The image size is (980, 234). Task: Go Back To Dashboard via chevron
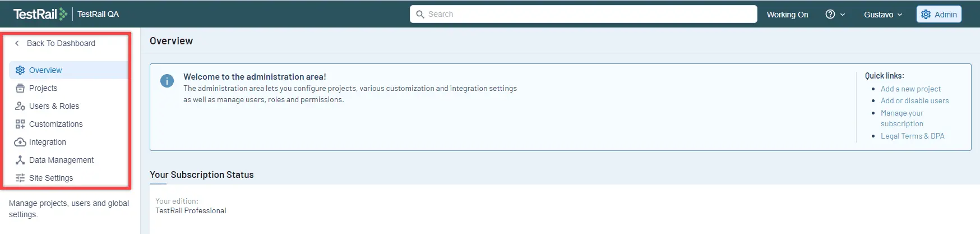pyautogui.click(x=17, y=43)
